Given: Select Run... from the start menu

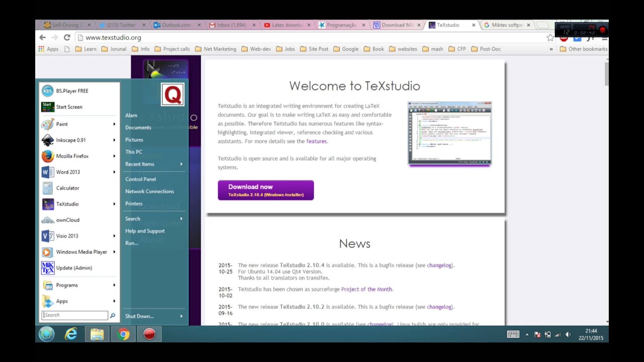Looking at the screenshot, I should pos(132,243).
